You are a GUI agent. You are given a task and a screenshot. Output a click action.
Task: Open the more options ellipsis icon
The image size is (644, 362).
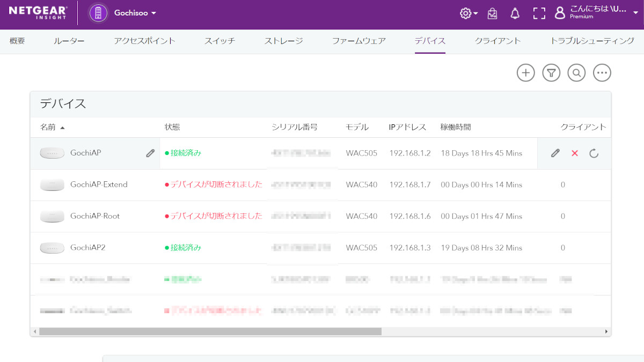tap(602, 73)
